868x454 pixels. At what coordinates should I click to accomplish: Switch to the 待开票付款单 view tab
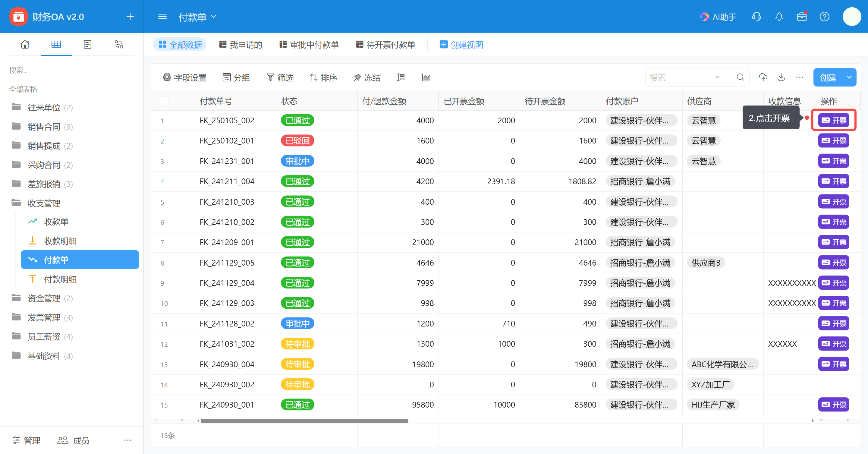pyautogui.click(x=386, y=45)
